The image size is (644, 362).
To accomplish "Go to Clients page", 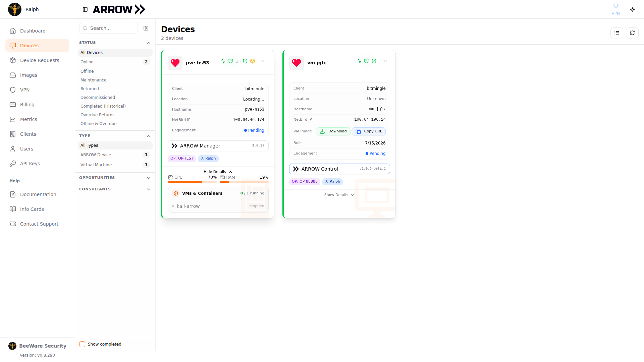I will tap(37, 134).
